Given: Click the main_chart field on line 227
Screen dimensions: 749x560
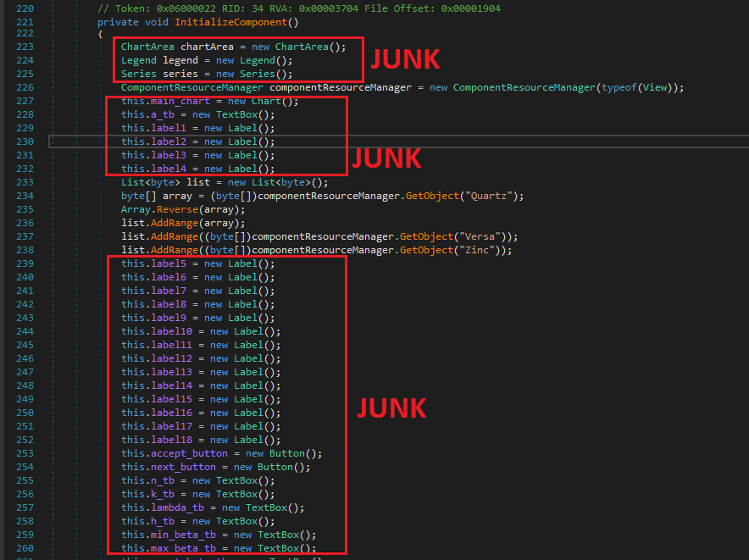Looking at the screenshot, I should tap(180, 102).
